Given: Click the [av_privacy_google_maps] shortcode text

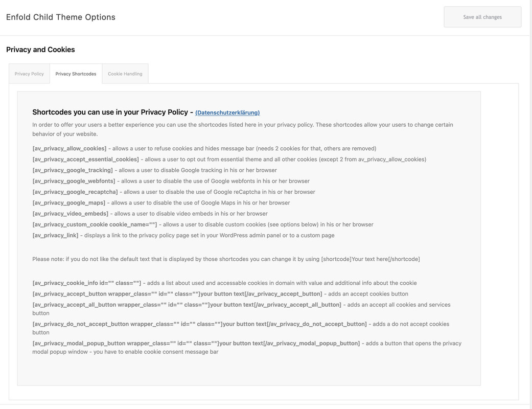Looking at the screenshot, I should tap(69, 203).
